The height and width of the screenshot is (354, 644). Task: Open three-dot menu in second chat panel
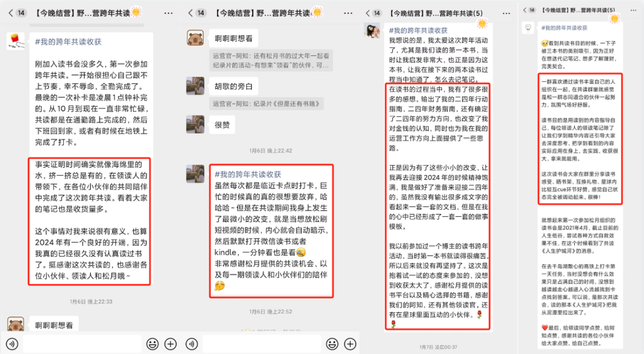tap(348, 13)
